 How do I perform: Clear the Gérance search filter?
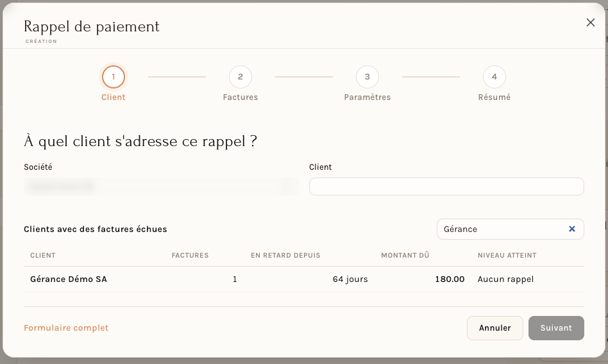click(x=571, y=229)
